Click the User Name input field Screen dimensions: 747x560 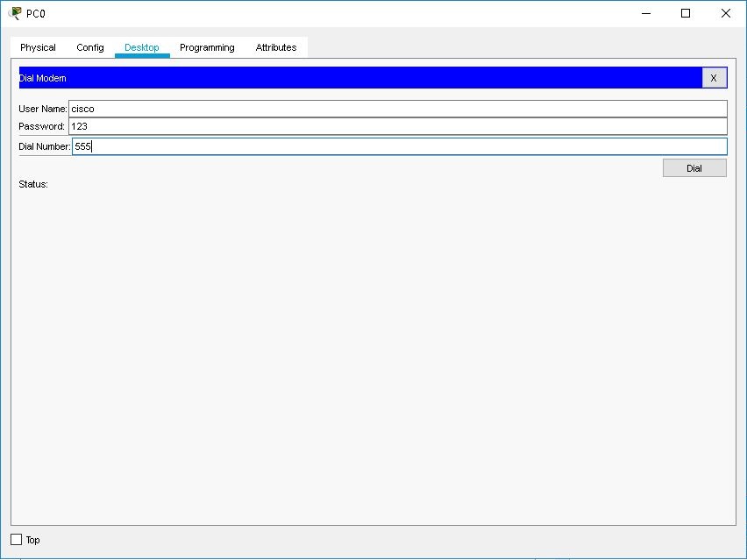tap(351, 108)
